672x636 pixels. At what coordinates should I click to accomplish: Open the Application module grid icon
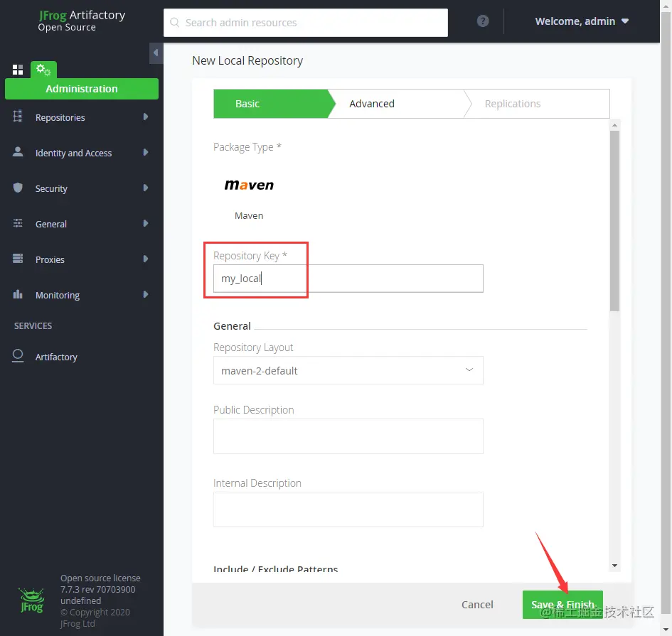(x=18, y=70)
